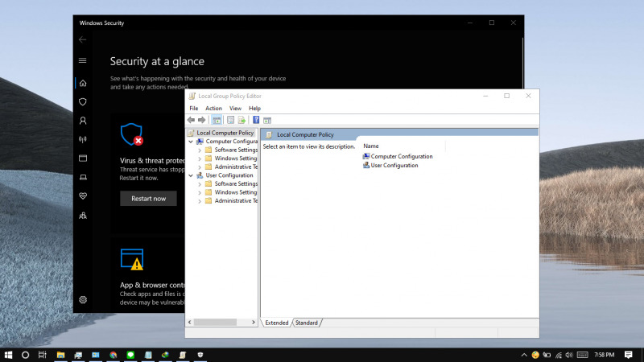Open Google Chrome from the taskbar

pos(113,355)
